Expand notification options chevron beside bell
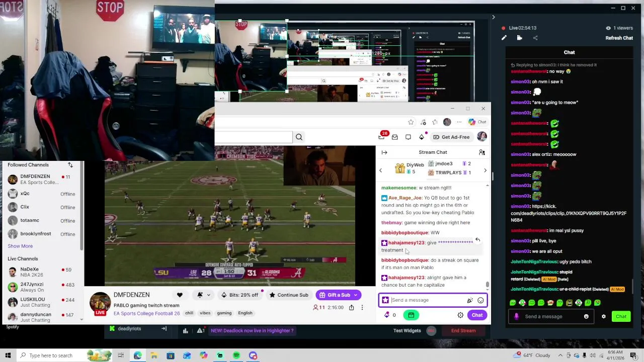 pos(208,295)
